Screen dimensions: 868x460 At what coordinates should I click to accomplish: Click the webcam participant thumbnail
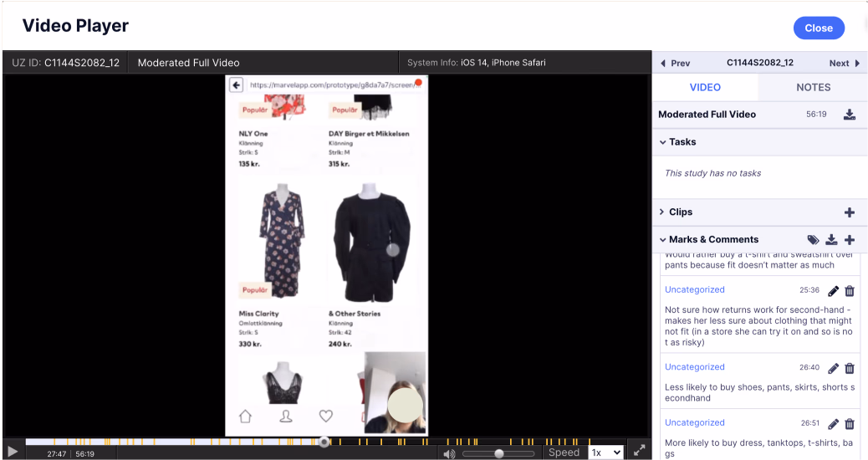[x=396, y=392]
